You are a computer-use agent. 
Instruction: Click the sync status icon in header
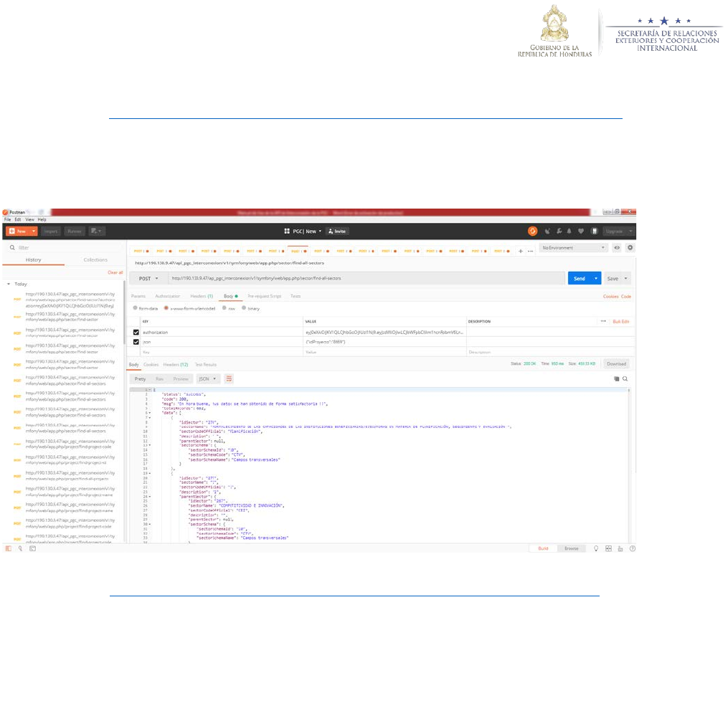point(532,231)
